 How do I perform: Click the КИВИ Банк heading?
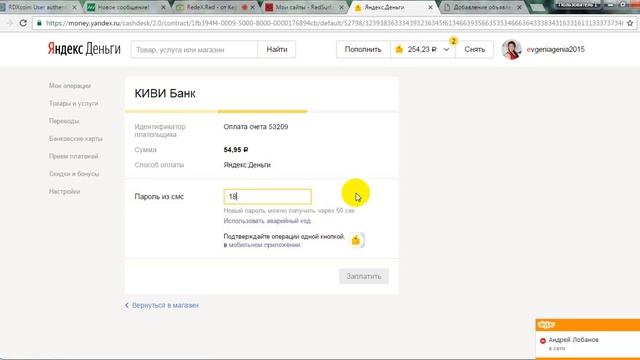pos(165,93)
